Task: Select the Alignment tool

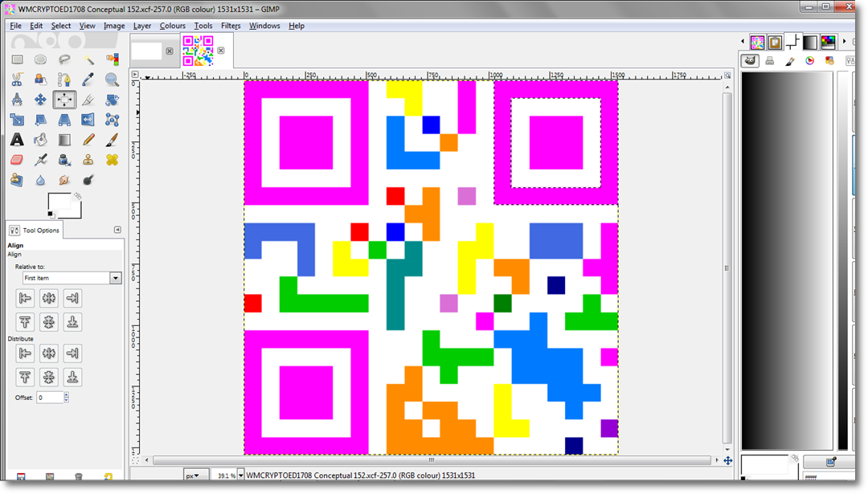Action: coord(64,100)
